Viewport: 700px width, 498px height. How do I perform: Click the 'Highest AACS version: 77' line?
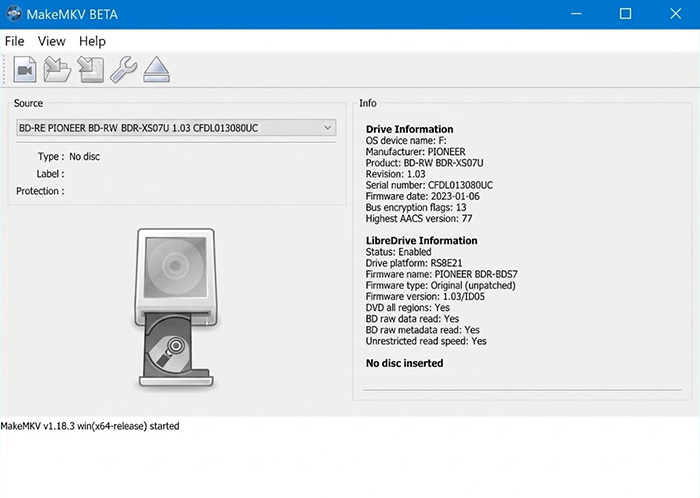coord(419,218)
